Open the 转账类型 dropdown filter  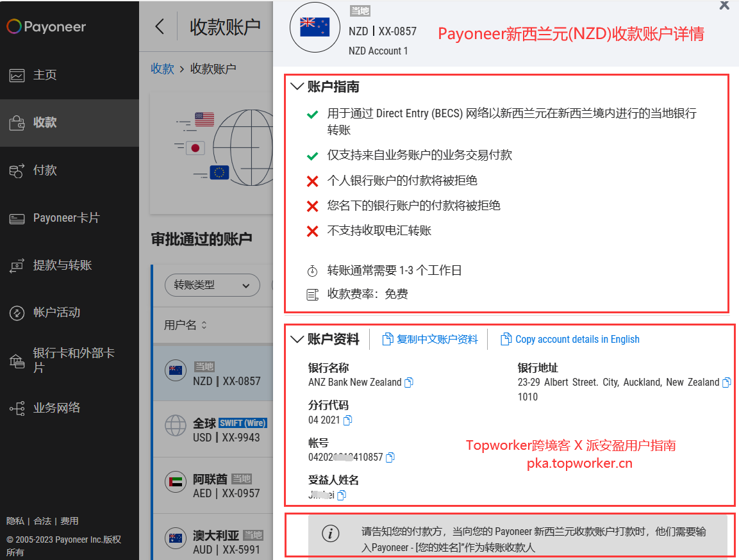[212, 285]
